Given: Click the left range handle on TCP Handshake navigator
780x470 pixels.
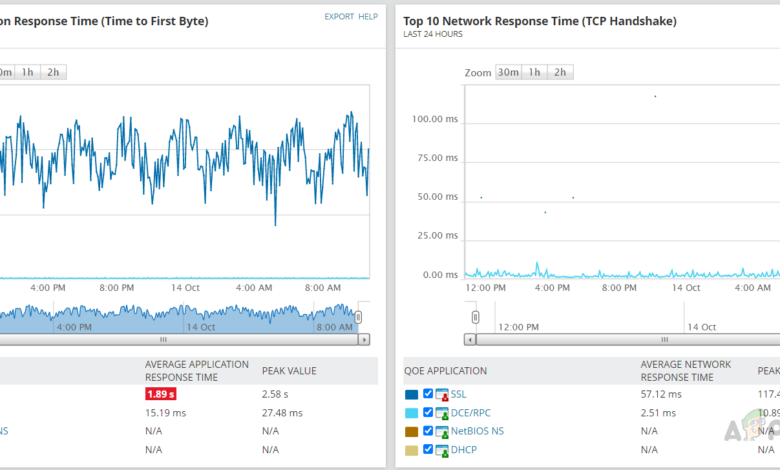Looking at the screenshot, I should (x=475, y=317).
